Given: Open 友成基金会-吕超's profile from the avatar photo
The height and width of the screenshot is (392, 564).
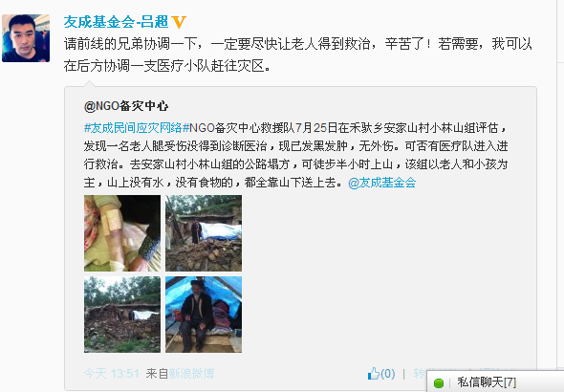Looking at the screenshot, I should (x=26, y=38).
